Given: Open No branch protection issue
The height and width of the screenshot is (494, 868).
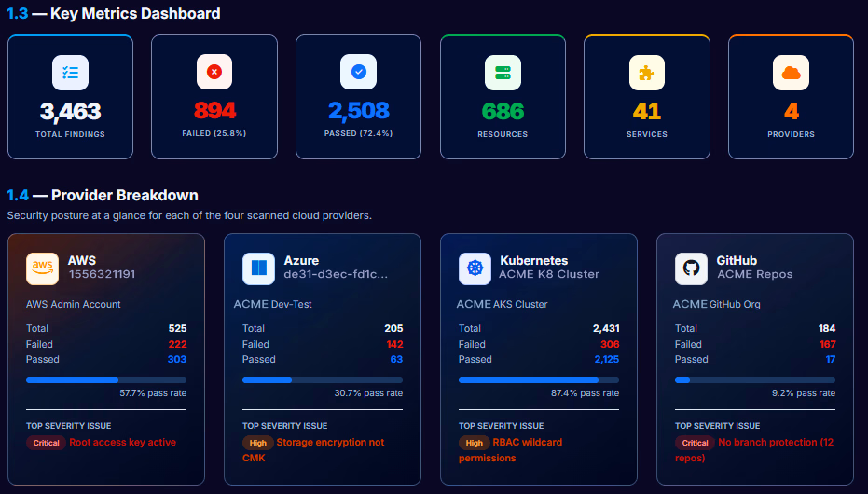Looking at the screenshot, I should [754, 450].
